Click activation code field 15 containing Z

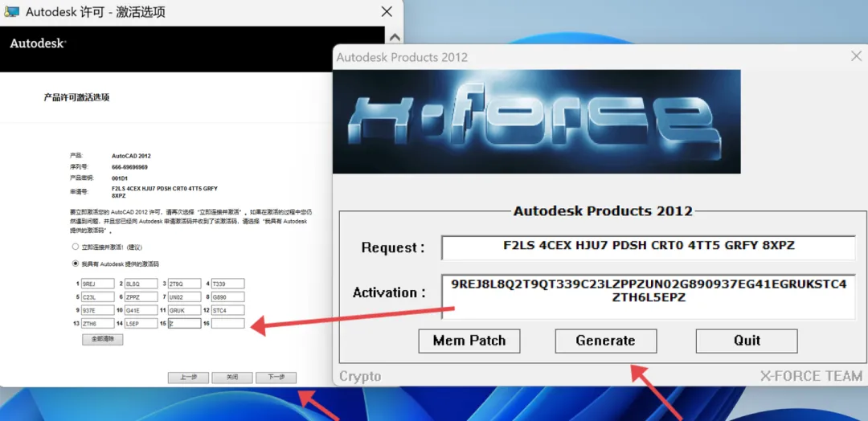coord(184,324)
